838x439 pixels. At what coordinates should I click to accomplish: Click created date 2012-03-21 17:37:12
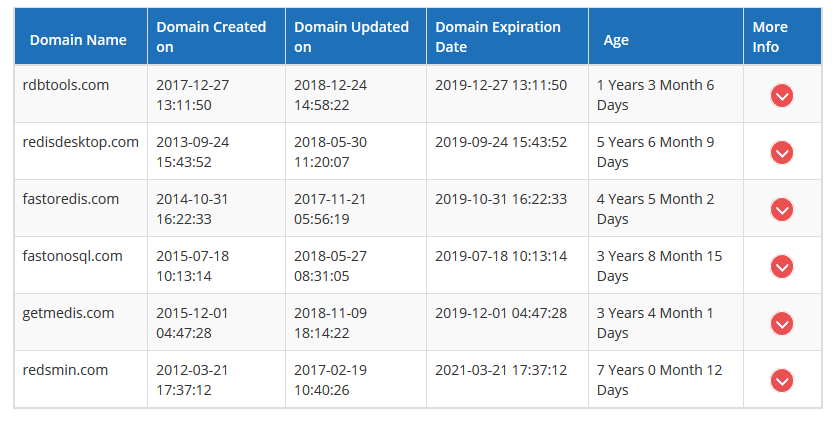pyautogui.click(x=192, y=380)
